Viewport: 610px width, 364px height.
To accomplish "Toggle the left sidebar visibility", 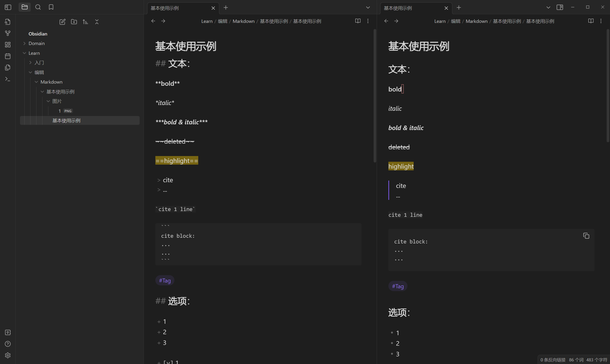I will click(8, 7).
